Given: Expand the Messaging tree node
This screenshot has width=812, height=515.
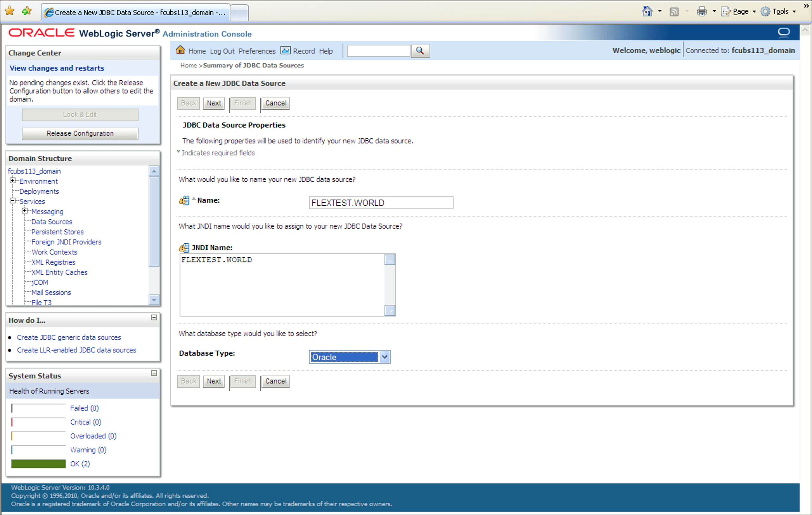Looking at the screenshot, I should click(25, 211).
